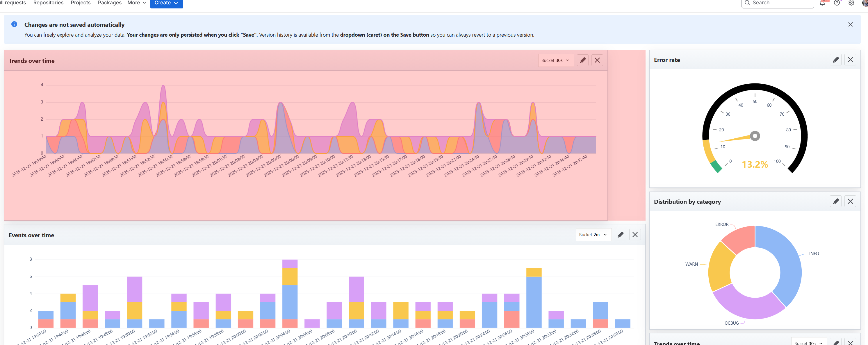This screenshot has width=868, height=345.
Task: Expand the More menu
Action: [136, 3]
